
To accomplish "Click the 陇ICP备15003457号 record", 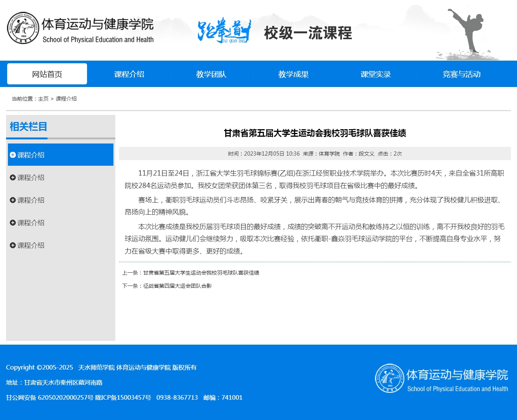I will pyautogui.click(x=123, y=397).
